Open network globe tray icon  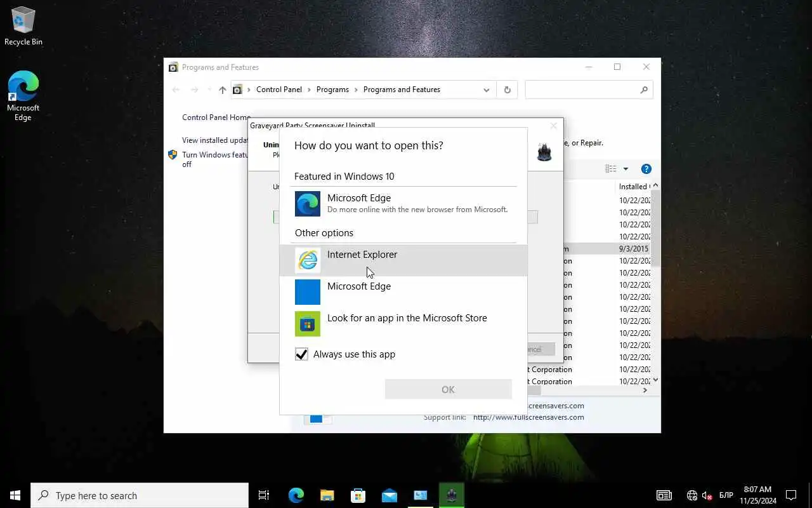tap(692, 495)
